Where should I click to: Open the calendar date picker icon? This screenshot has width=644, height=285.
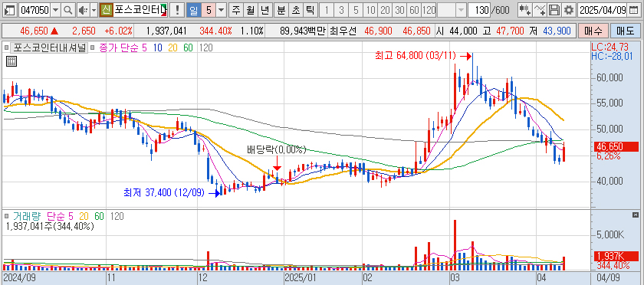click(633, 10)
